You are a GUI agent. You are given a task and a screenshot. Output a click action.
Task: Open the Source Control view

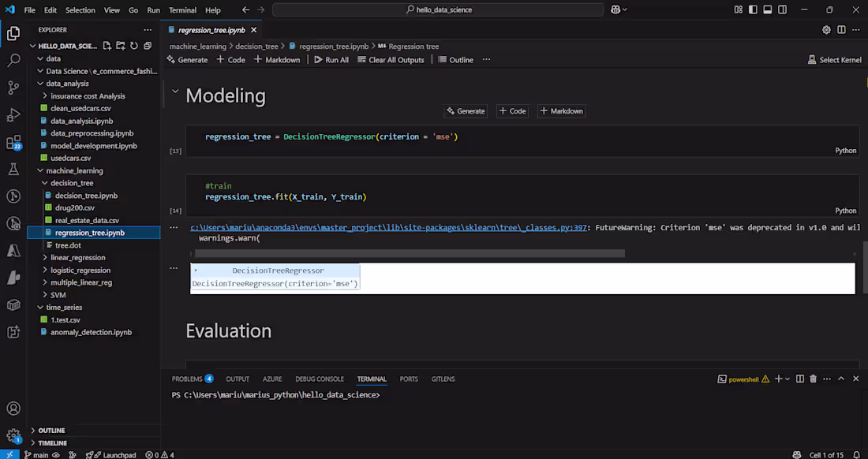[13, 88]
